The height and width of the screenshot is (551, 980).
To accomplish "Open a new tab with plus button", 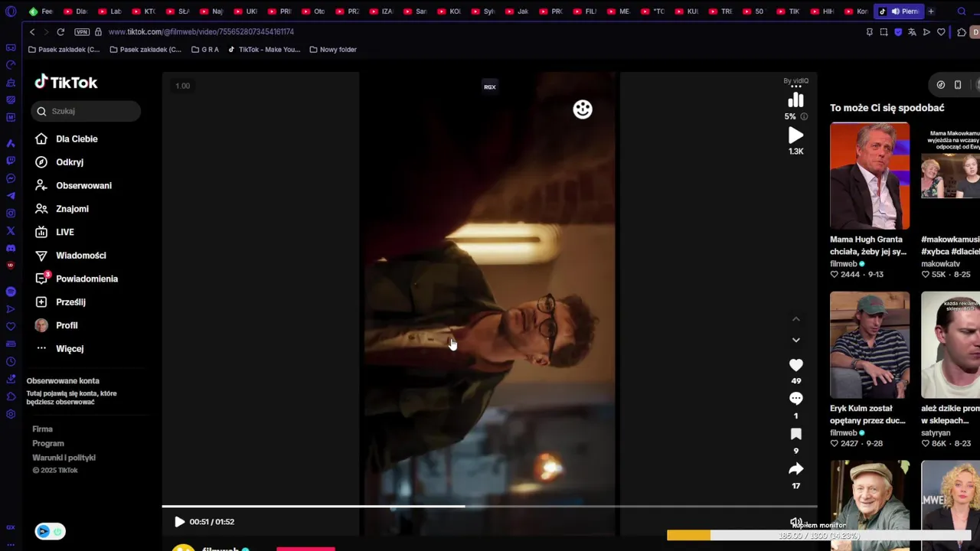I will (x=931, y=11).
